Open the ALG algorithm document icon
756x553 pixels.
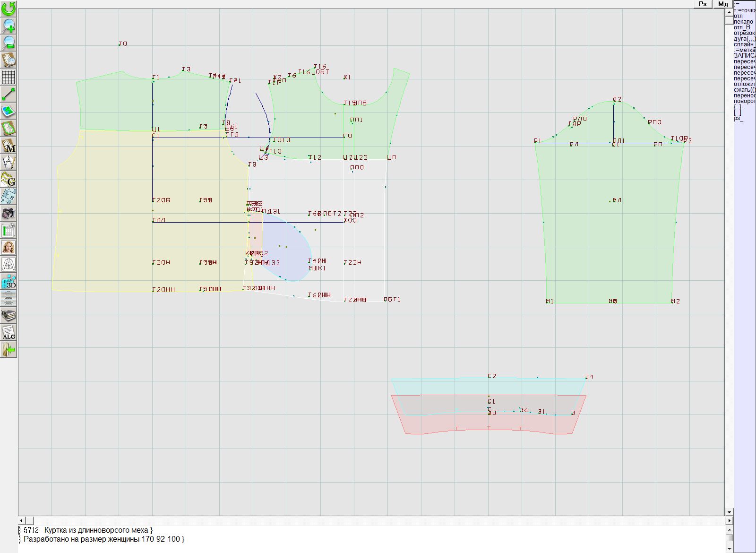(x=9, y=332)
